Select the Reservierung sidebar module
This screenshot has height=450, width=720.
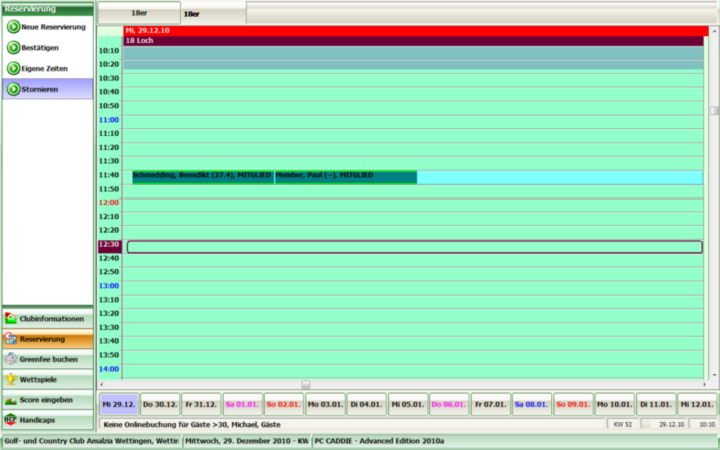(x=48, y=338)
